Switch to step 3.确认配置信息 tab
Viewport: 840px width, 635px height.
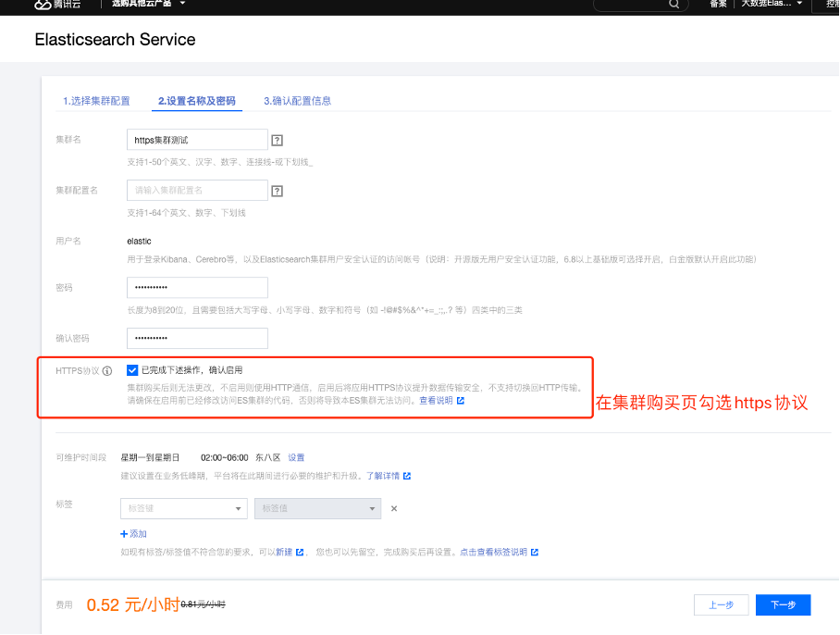coord(297,101)
